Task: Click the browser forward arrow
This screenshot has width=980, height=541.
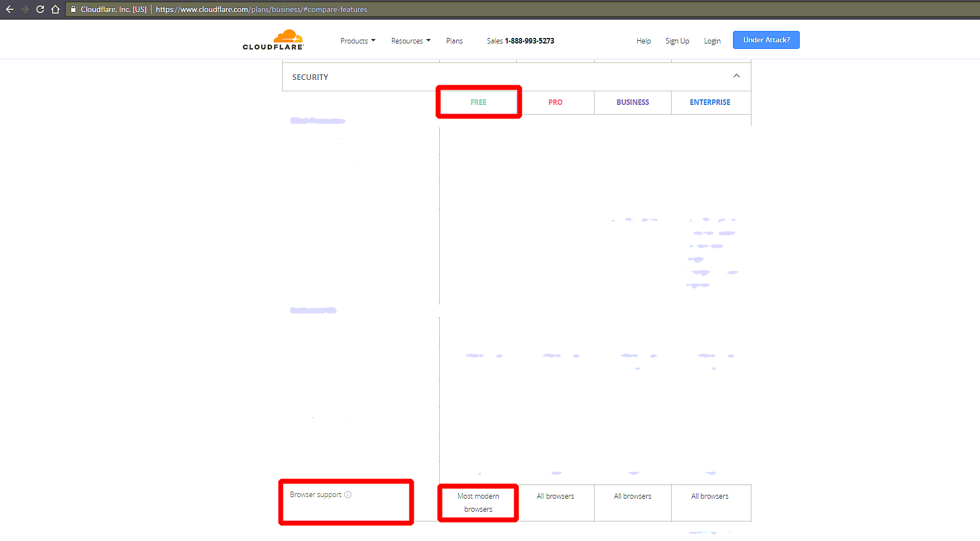Action: (24, 9)
